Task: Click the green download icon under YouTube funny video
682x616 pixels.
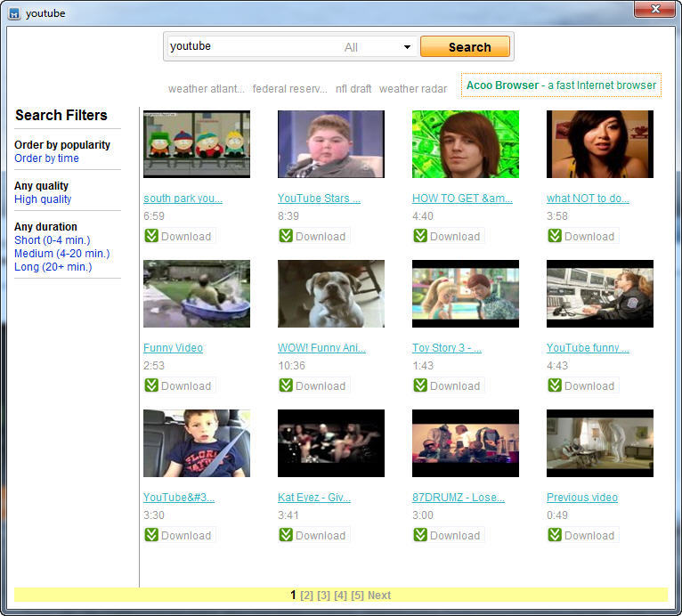Action: pyautogui.click(x=555, y=385)
